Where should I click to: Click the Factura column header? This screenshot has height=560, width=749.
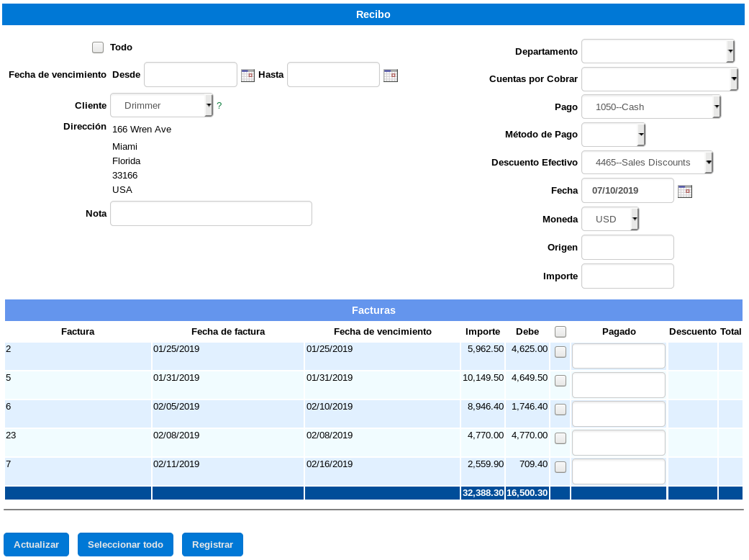point(78,332)
